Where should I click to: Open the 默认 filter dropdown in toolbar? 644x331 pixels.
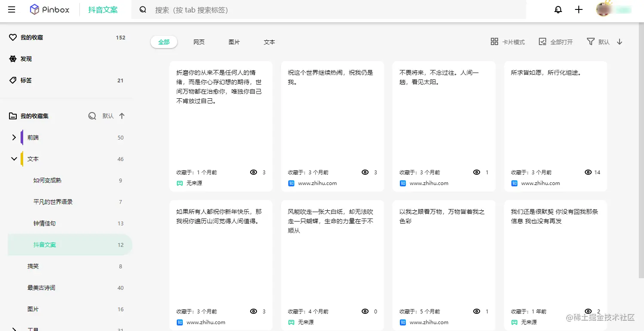click(x=604, y=42)
